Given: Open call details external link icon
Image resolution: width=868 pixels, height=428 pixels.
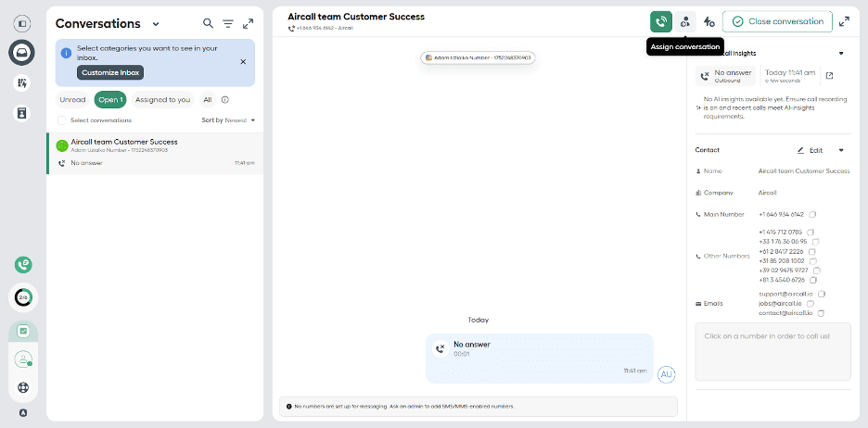Looking at the screenshot, I should coord(829,76).
